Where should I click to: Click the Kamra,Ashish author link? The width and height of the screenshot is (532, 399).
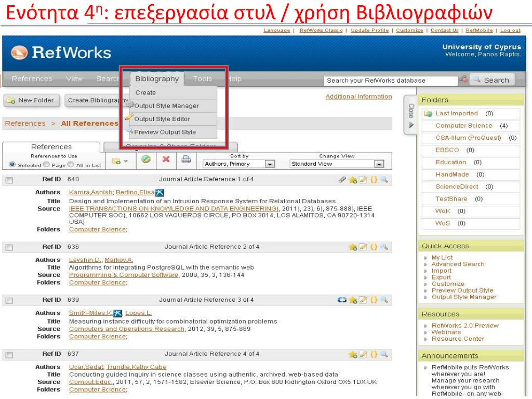click(x=90, y=192)
